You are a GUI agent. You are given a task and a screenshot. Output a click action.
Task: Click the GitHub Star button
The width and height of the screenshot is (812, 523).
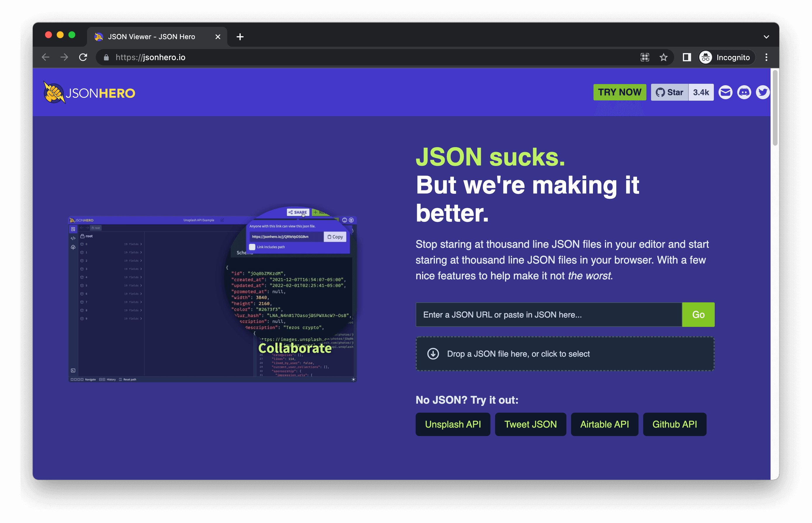(669, 93)
